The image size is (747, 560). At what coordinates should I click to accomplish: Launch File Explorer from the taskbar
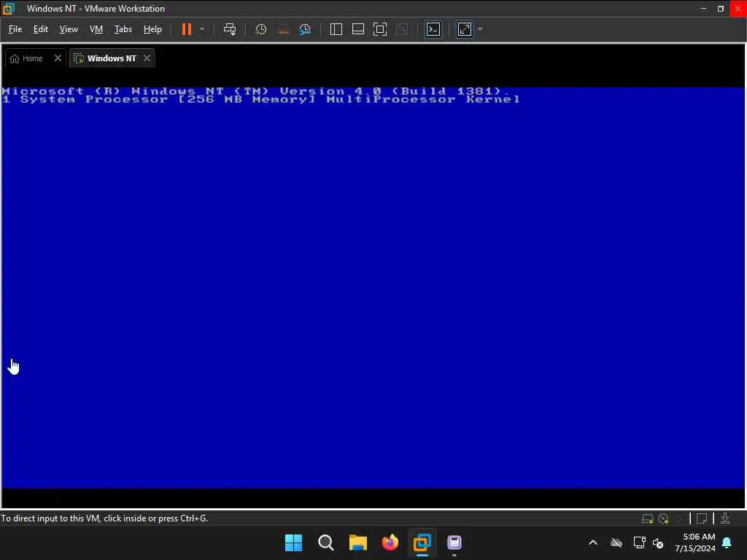point(357,542)
